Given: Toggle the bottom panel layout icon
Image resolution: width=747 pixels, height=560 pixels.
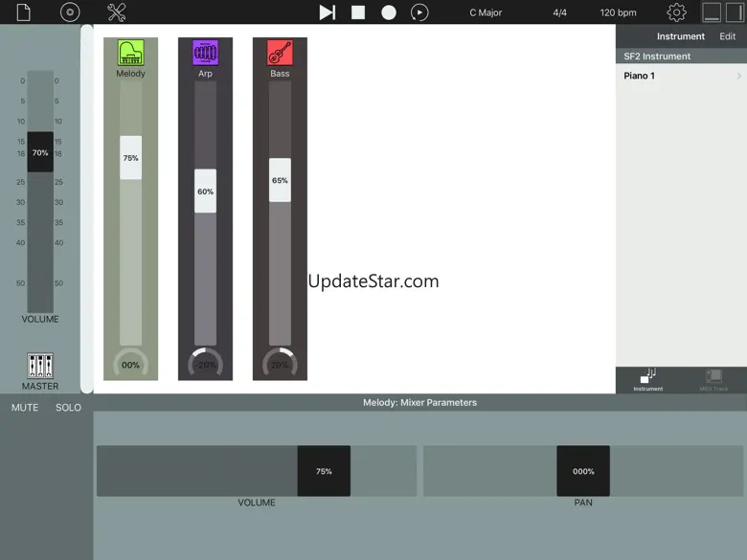Looking at the screenshot, I should 712,12.
